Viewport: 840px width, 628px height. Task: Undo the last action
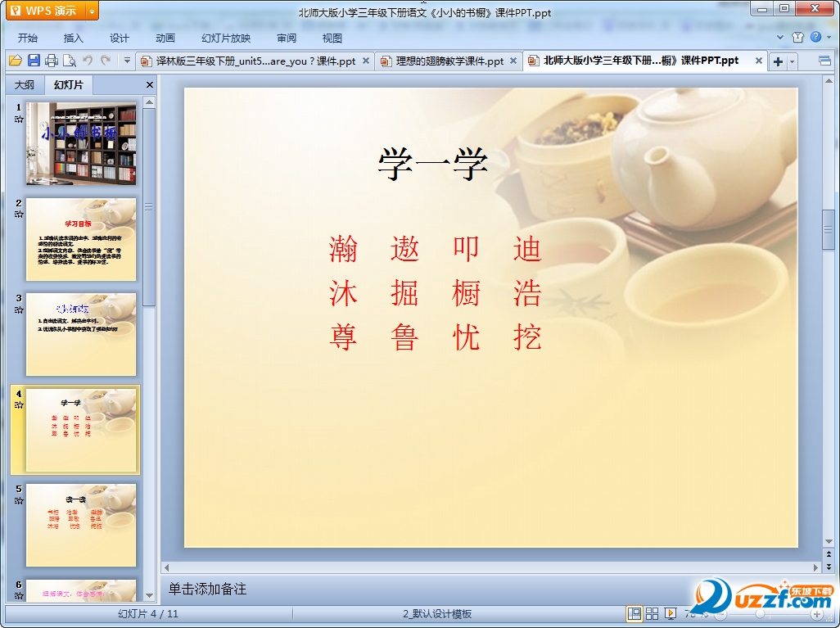88,61
